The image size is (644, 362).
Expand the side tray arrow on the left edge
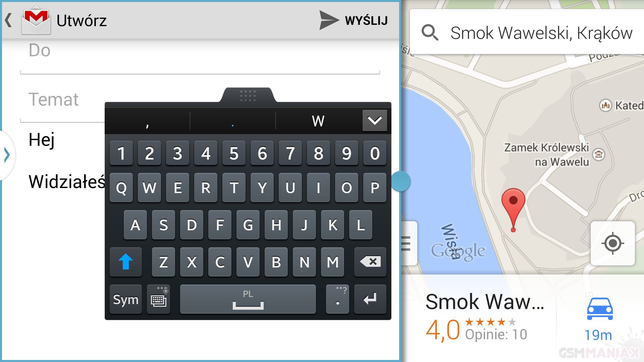pyautogui.click(x=7, y=155)
